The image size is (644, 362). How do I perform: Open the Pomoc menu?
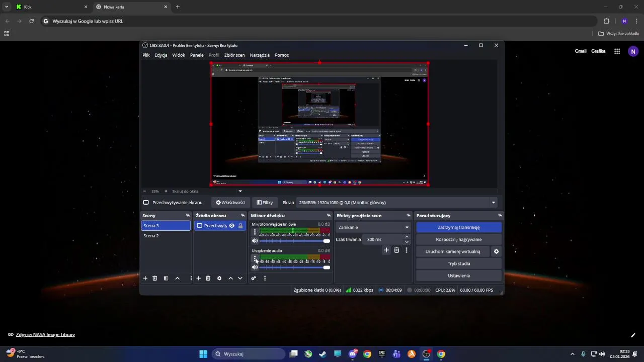pos(282,55)
